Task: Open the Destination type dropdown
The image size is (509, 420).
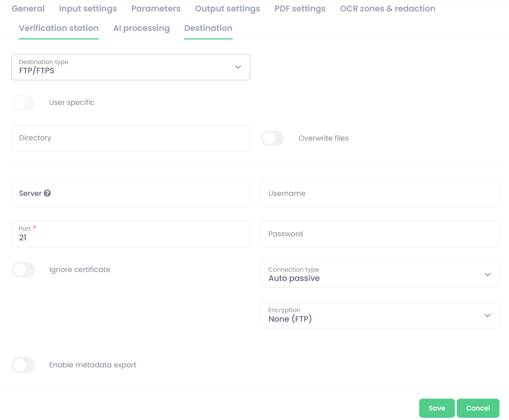Action: (131, 67)
